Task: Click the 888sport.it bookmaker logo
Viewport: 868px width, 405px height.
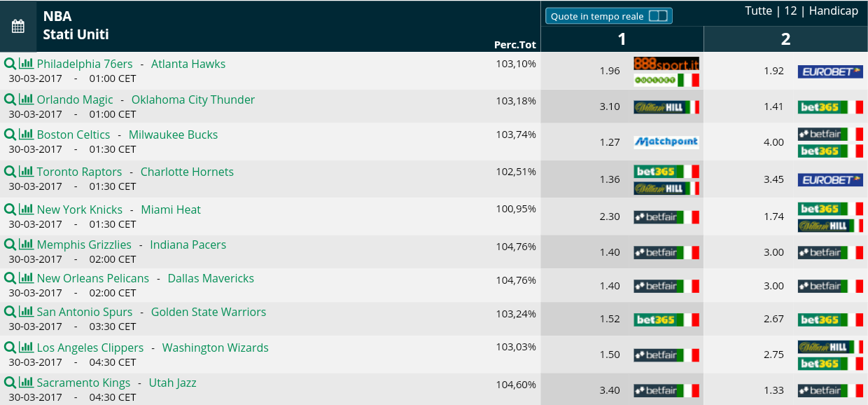Action: [666, 63]
